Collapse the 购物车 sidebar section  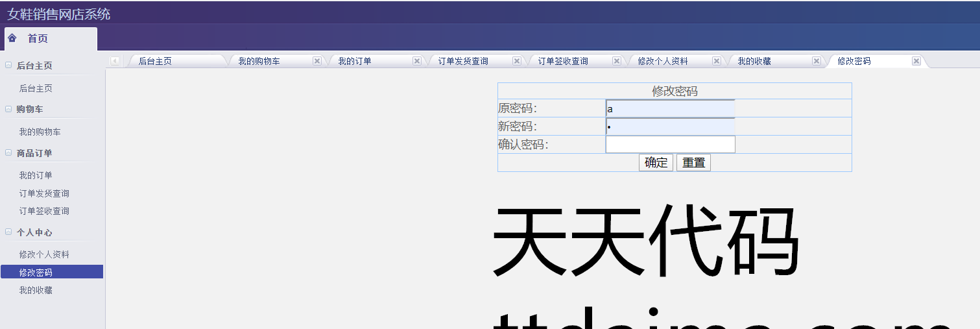click(x=8, y=109)
